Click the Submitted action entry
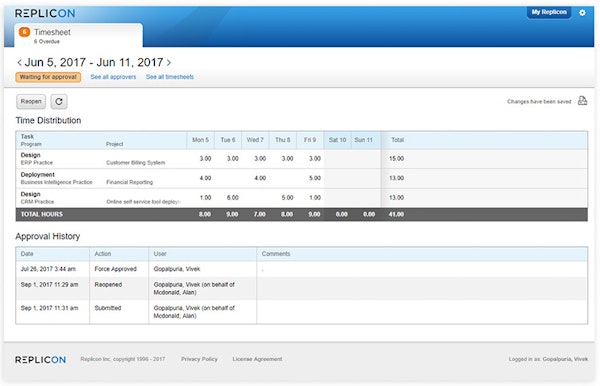 click(x=108, y=308)
